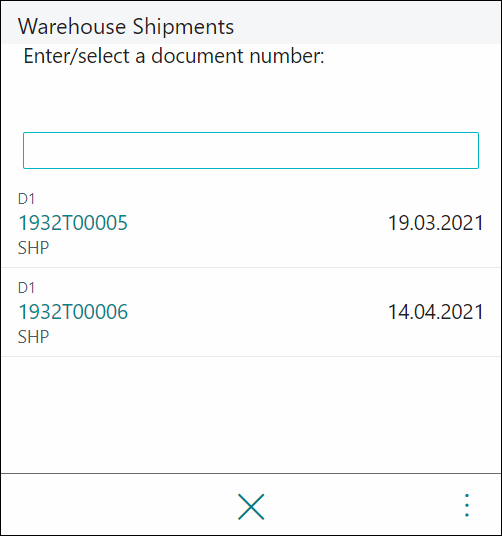Click D1 location code above 1932T00006

pyautogui.click(x=26, y=287)
